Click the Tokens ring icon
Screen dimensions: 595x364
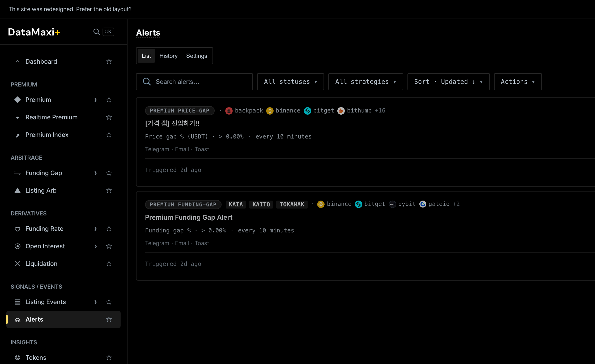click(x=18, y=357)
